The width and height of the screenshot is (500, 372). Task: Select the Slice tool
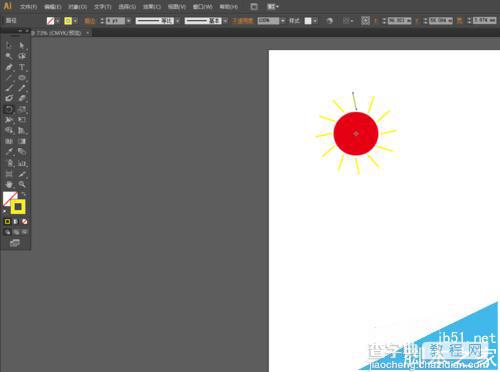pyautogui.click(x=22, y=174)
